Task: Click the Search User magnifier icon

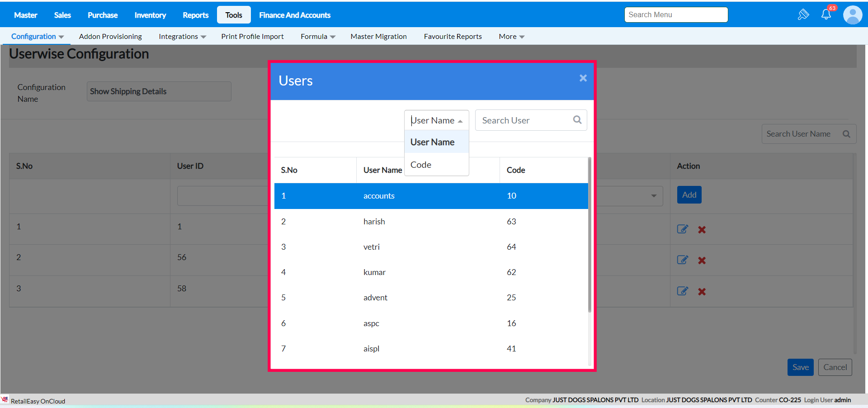Action: click(577, 120)
